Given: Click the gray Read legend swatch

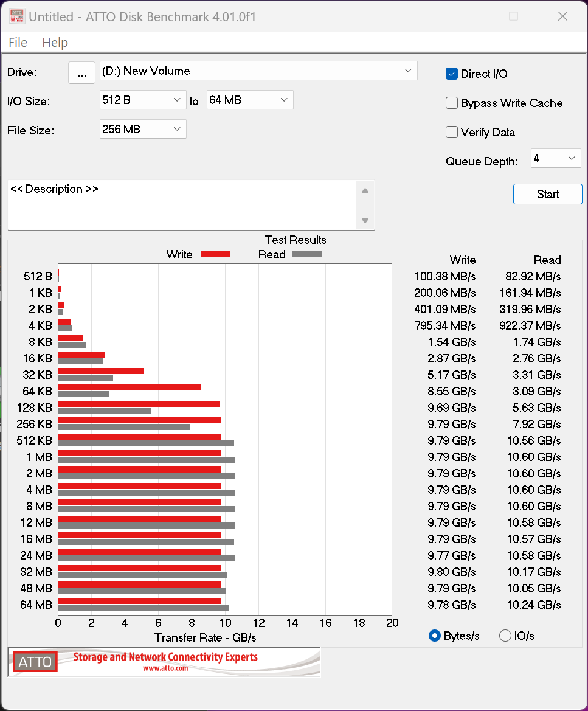Looking at the screenshot, I should pos(306,254).
